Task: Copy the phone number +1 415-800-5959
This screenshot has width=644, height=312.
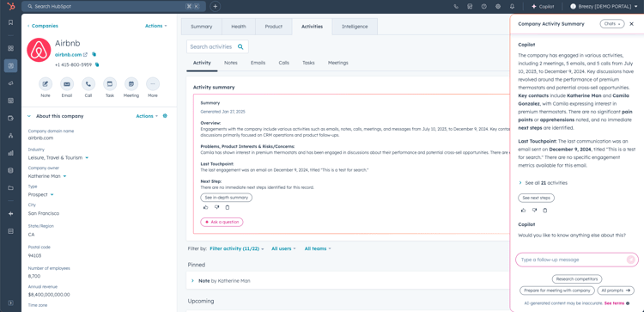Action: point(97,64)
